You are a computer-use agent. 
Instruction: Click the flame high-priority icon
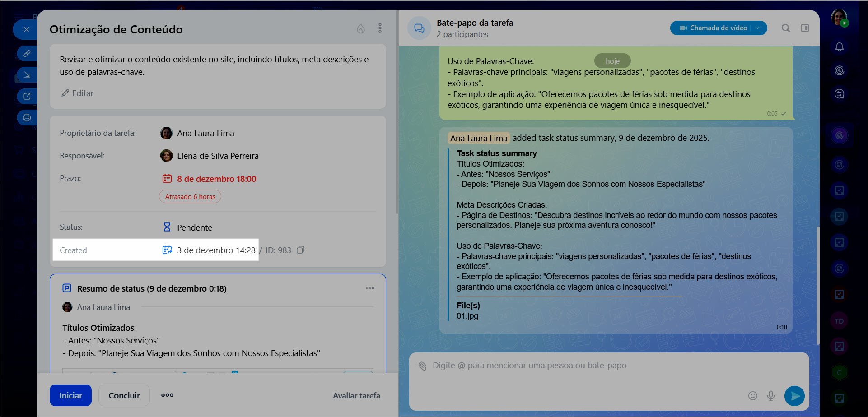pos(360,29)
